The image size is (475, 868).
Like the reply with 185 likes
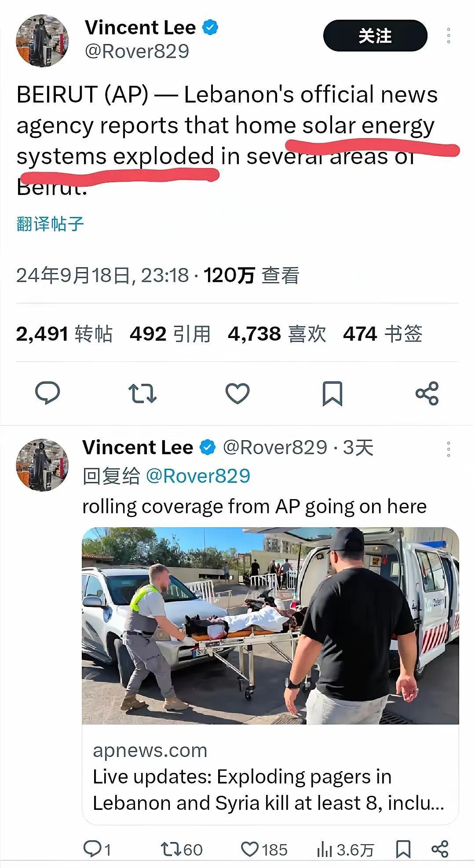tap(264, 849)
